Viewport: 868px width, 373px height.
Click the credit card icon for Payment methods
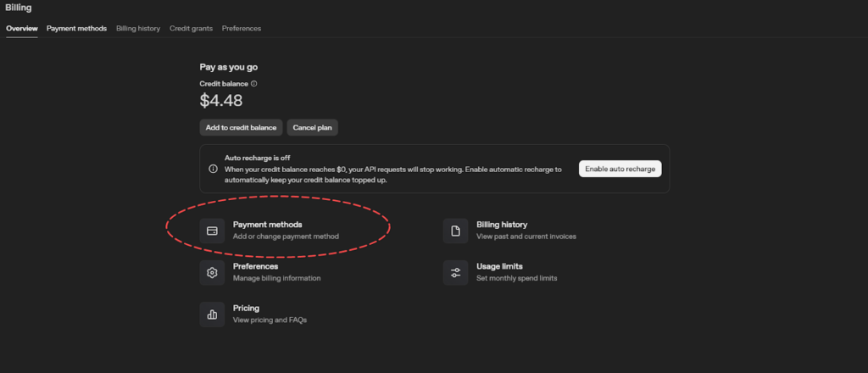212,231
